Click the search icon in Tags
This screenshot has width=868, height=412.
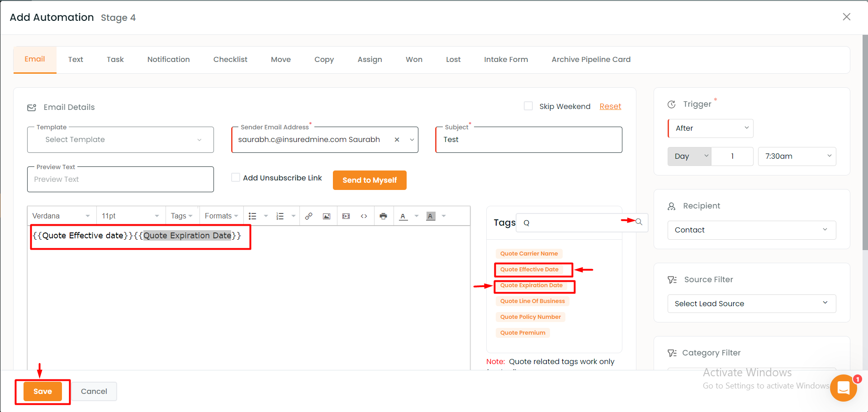coord(639,222)
